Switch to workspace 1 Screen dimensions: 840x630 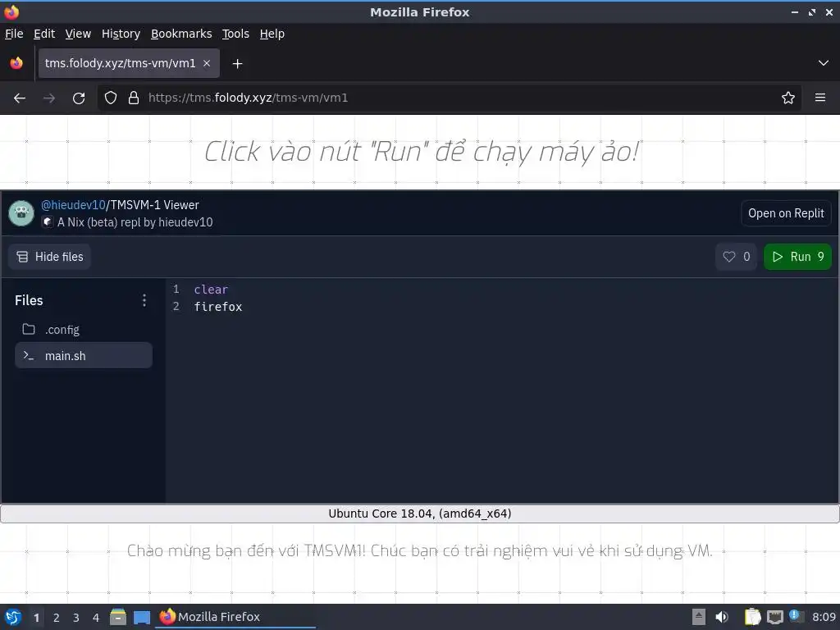coord(36,618)
